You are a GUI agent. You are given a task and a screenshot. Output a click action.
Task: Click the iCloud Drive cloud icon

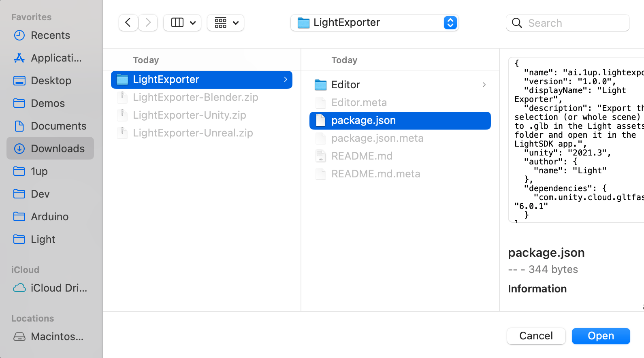[19, 288]
